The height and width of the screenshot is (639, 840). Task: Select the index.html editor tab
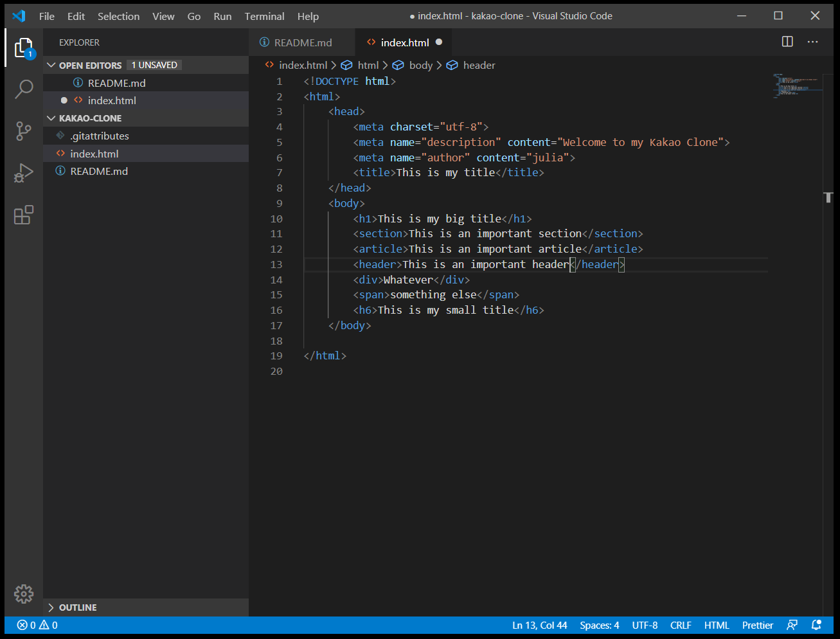click(x=403, y=42)
